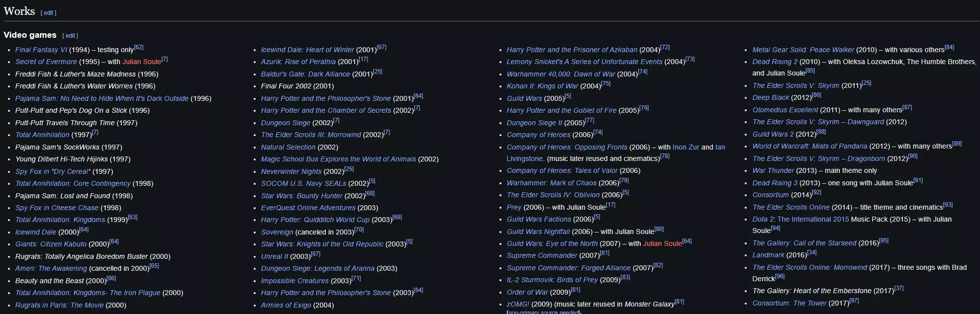Click the War Thunder link
Image resolution: width=980 pixels, height=314 pixels.
click(x=773, y=171)
